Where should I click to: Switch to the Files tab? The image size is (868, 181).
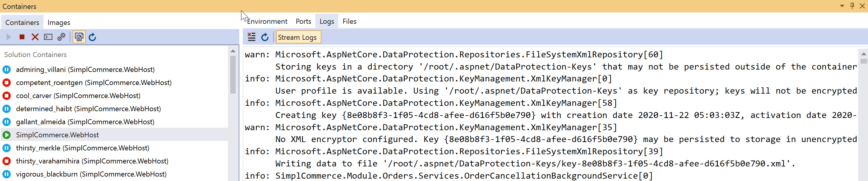pyautogui.click(x=349, y=21)
